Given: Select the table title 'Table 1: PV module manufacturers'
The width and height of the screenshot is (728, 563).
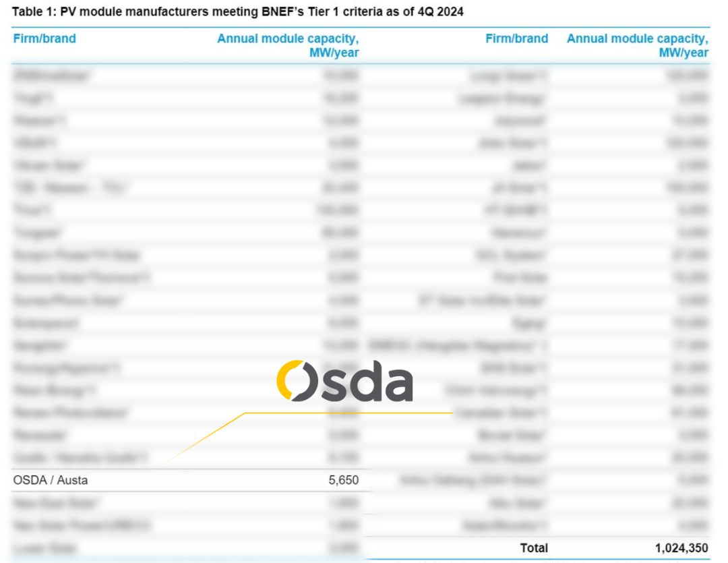Looking at the screenshot, I should point(238,11).
